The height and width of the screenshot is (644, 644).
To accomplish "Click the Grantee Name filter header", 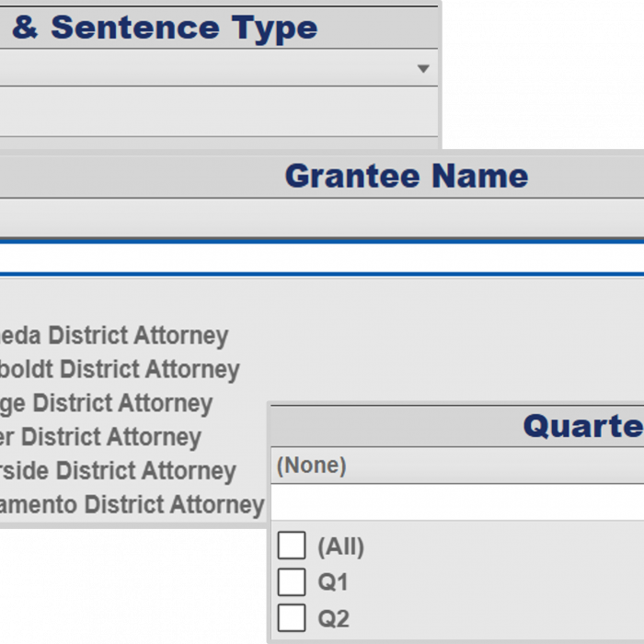I will tap(406, 176).
